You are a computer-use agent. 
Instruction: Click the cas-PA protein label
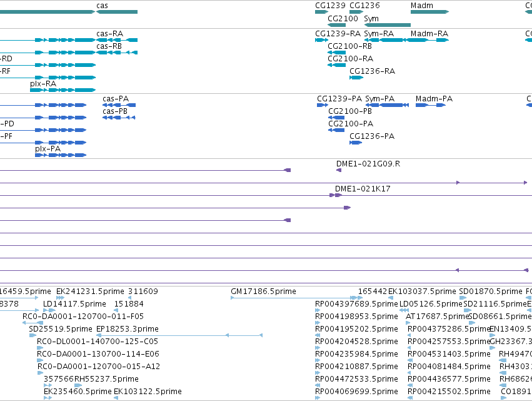click(x=116, y=99)
